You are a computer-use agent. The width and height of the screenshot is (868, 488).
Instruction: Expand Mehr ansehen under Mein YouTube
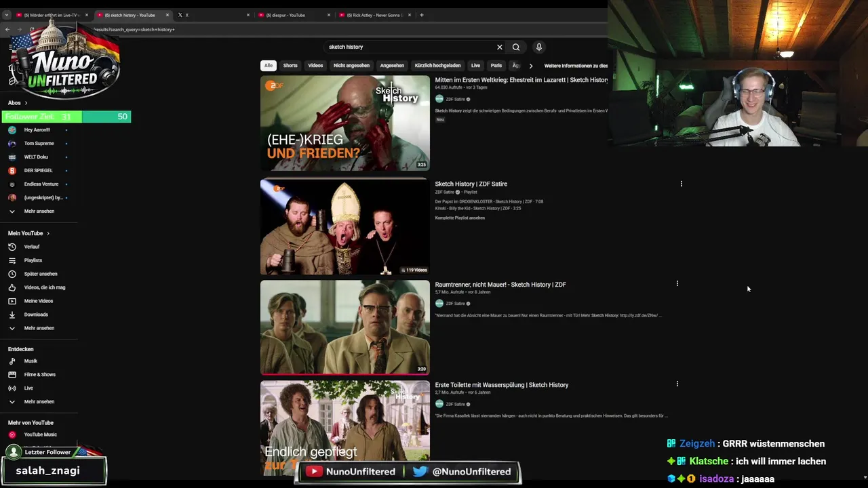pyautogui.click(x=41, y=328)
